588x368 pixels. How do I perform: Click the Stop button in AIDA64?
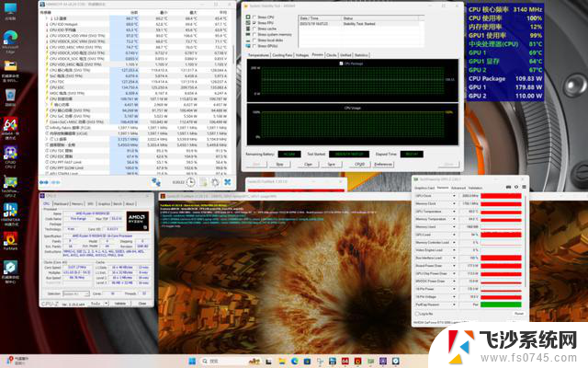(x=279, y=165)
